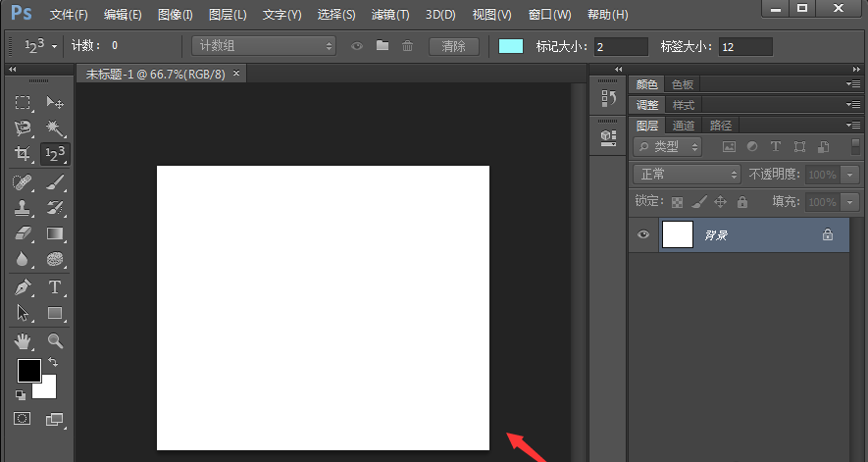Switch to the 通道 tab

[x=684, y=126]
